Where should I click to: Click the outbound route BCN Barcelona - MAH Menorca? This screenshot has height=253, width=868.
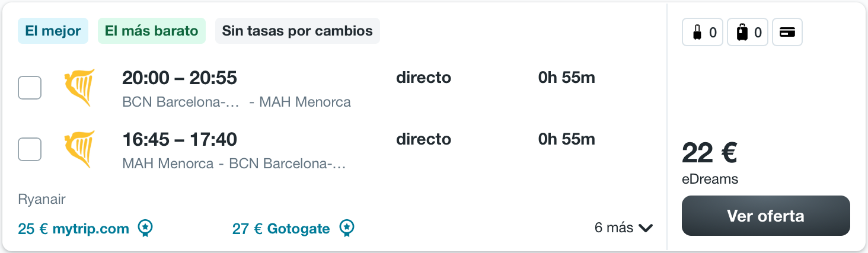point(237,102)
